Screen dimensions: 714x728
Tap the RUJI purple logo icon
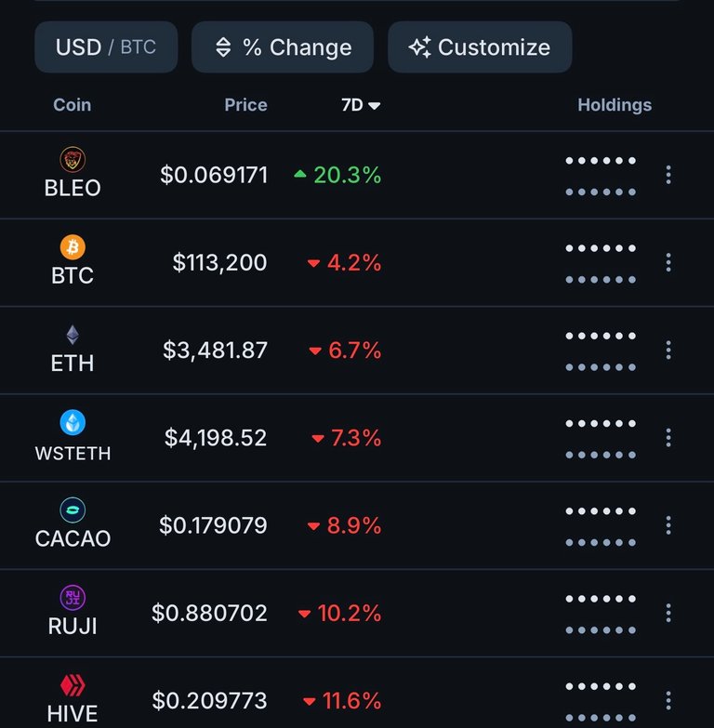73,598
